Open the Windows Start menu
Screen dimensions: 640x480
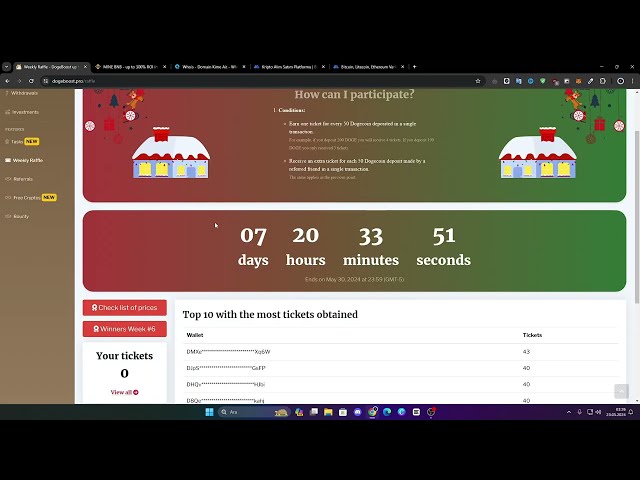coord(209,412)
